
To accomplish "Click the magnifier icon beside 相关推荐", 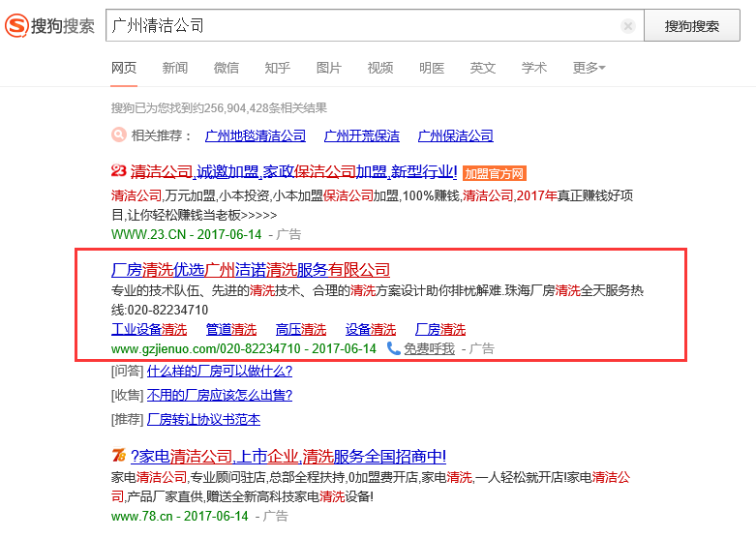I will (x=119, y=134).
